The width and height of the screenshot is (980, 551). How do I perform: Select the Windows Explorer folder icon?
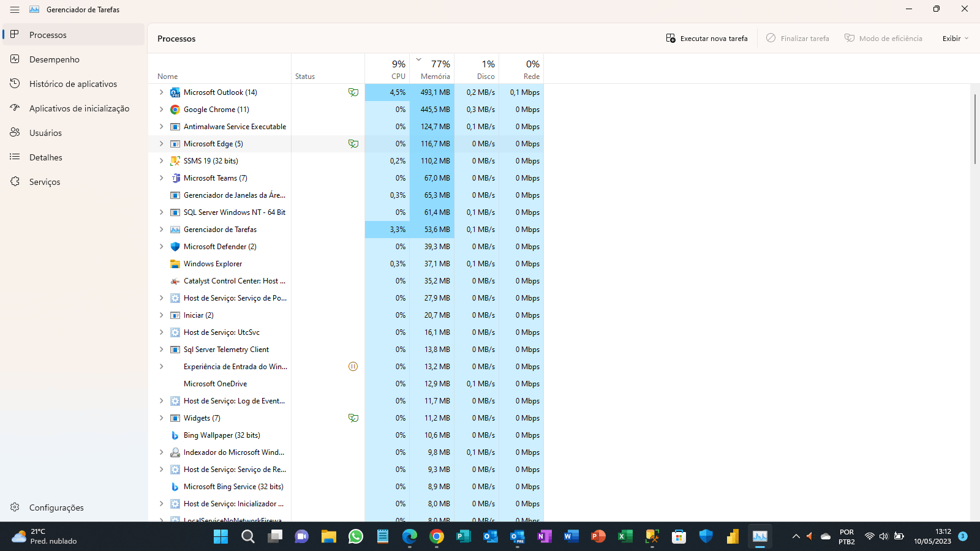[175, 264]
